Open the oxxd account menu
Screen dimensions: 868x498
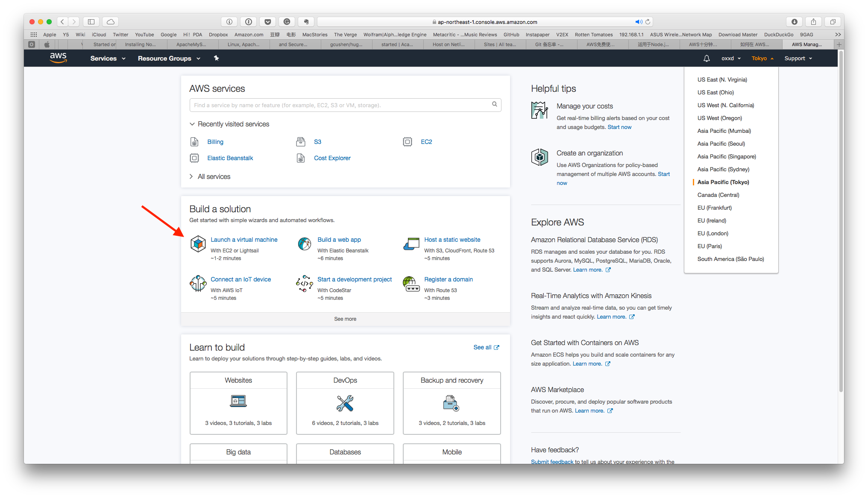click(731, 59)
